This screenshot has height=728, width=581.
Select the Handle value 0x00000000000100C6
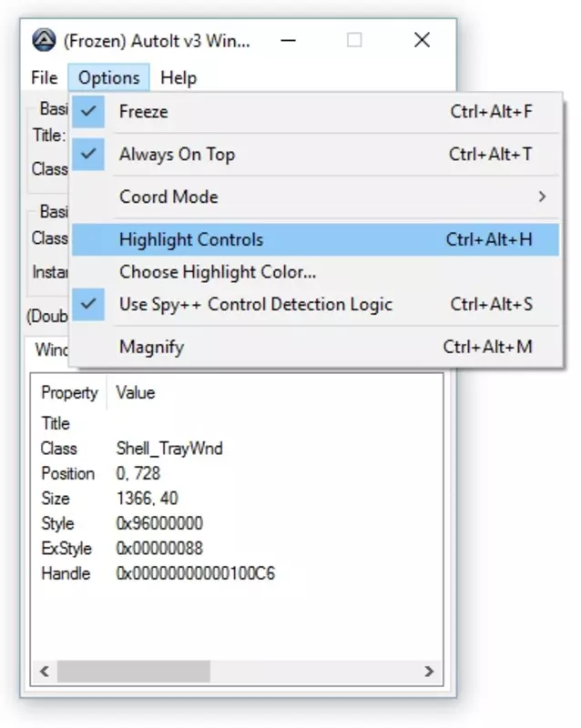point(195,574)
